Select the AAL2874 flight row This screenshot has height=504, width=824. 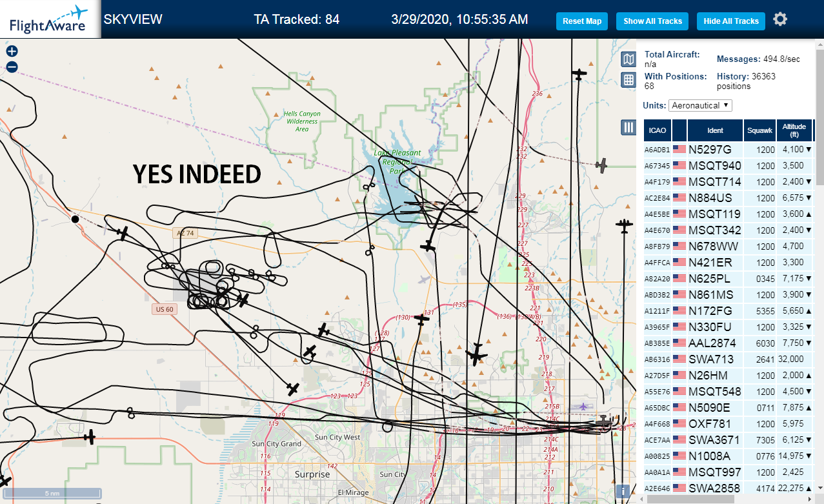click(x=729, y=343)
